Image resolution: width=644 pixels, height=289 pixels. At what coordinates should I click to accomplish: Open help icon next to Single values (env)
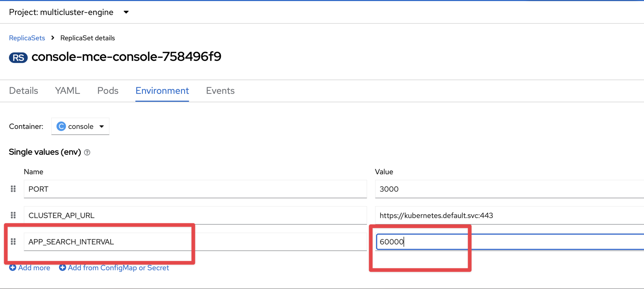pyautogui.click(x=87, y=152)
